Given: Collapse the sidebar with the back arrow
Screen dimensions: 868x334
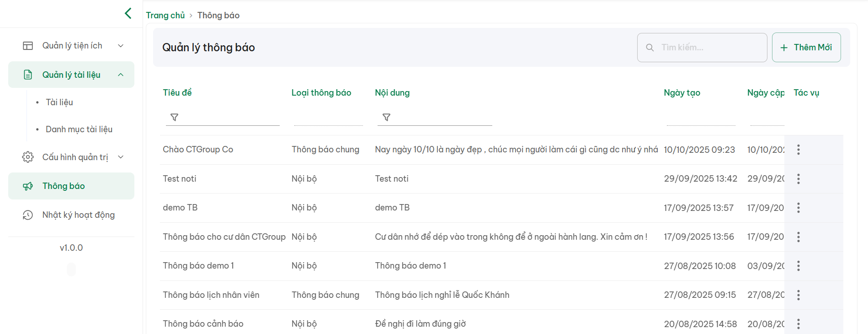Looking at the screenshot, I should pyautogui.click(x=128, y=13).
